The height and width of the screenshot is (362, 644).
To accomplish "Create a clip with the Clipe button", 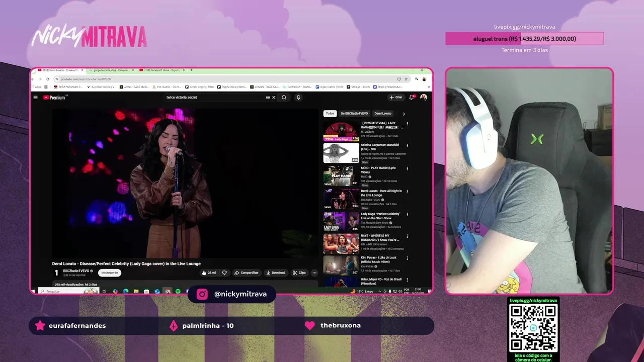I will click(x=299, y=273).
